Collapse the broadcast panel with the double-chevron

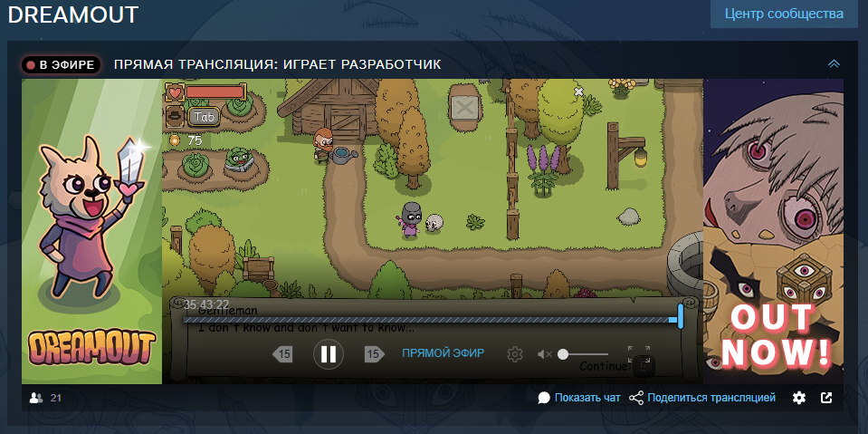pos(834,64)
